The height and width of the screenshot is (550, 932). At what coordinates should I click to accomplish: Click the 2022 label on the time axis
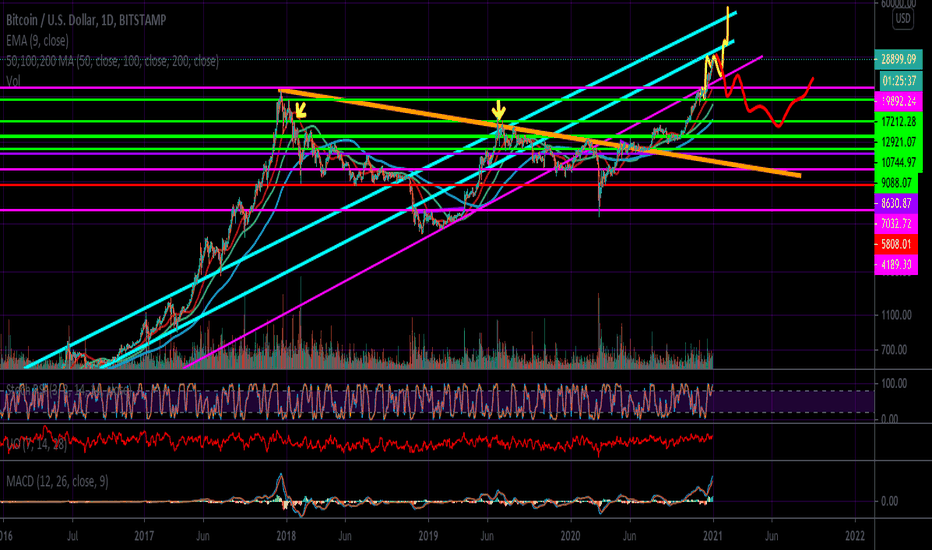tap(855, 536)
